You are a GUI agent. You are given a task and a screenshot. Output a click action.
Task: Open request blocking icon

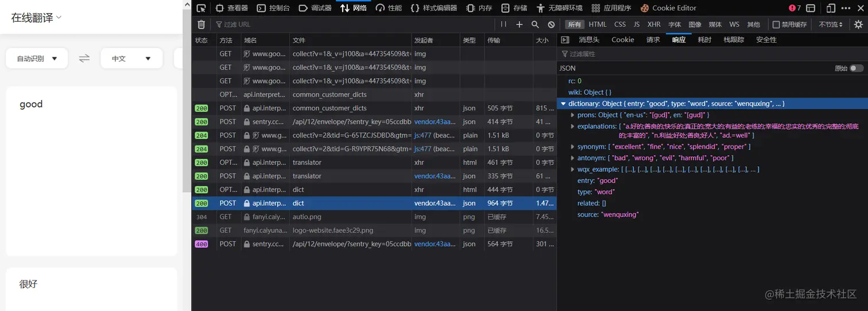tap(551, 24)
